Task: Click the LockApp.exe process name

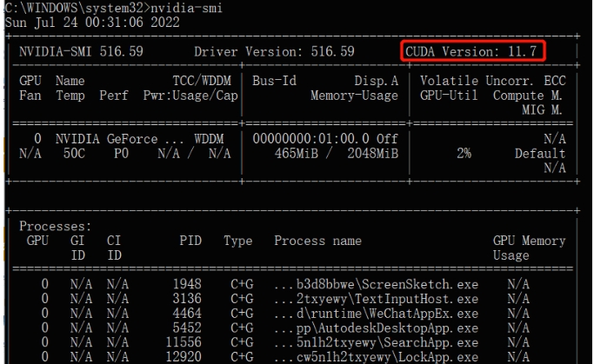Action: (376, 357)
